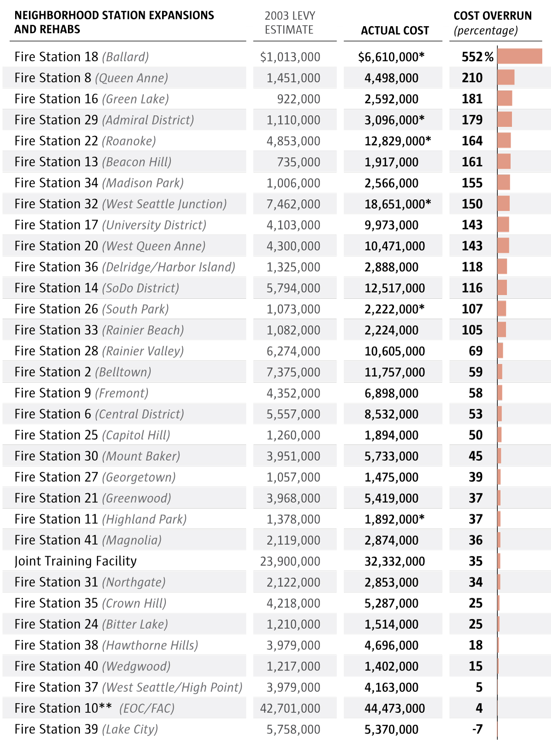Select the Joint Training Facility row label
The height and width of the screenshot is (756, 551).
(76, 561)
